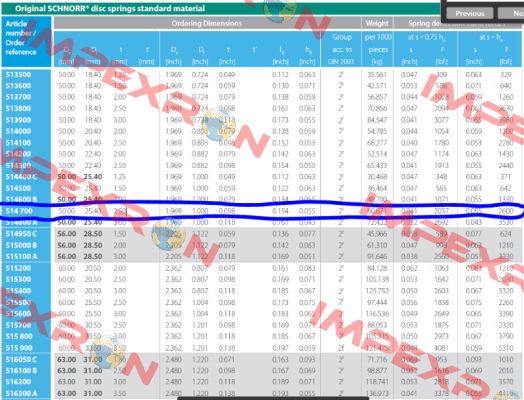Select article number 515300
The height and width of the screenshot is (400, 524).
coord(18,279)
